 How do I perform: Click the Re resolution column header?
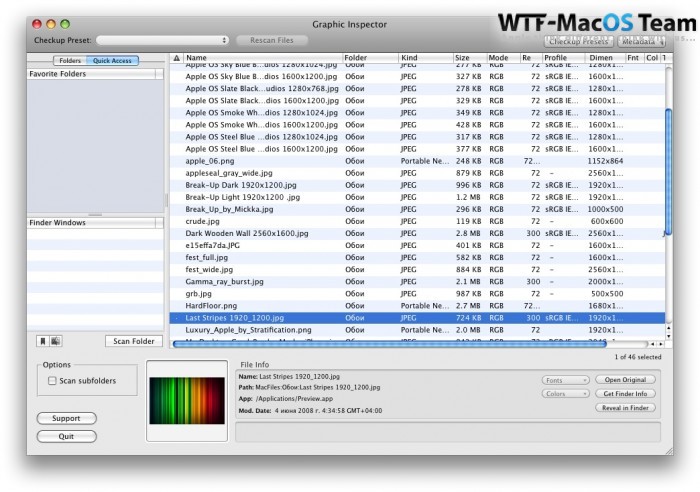click(x=531, y=58)
